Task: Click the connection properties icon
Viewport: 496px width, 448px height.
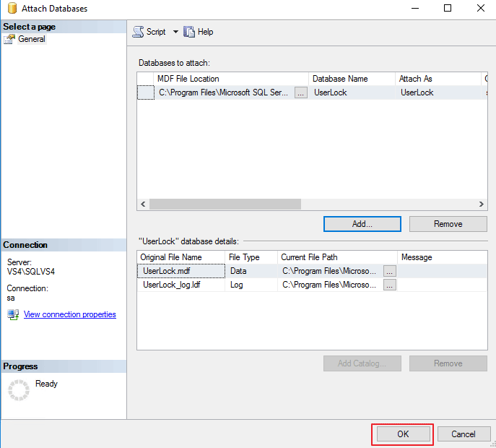Action: click(13, 315)
